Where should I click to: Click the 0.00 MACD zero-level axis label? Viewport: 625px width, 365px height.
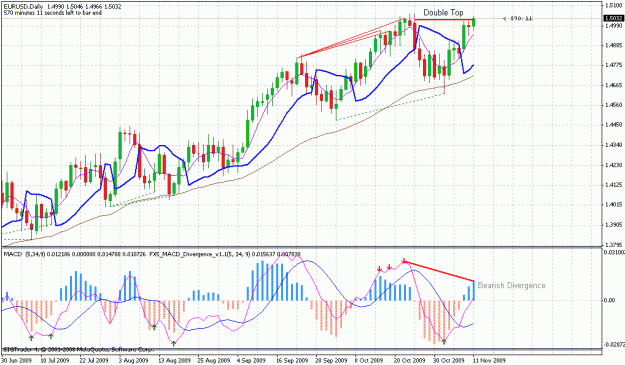(x=610, y=300)
